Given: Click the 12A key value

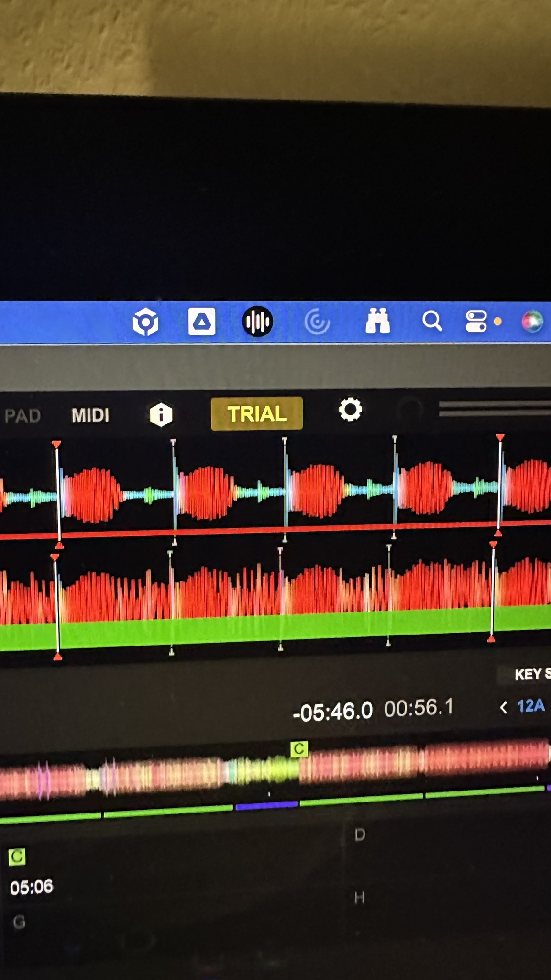Looking at the screenshot, I should click(531, 706).
